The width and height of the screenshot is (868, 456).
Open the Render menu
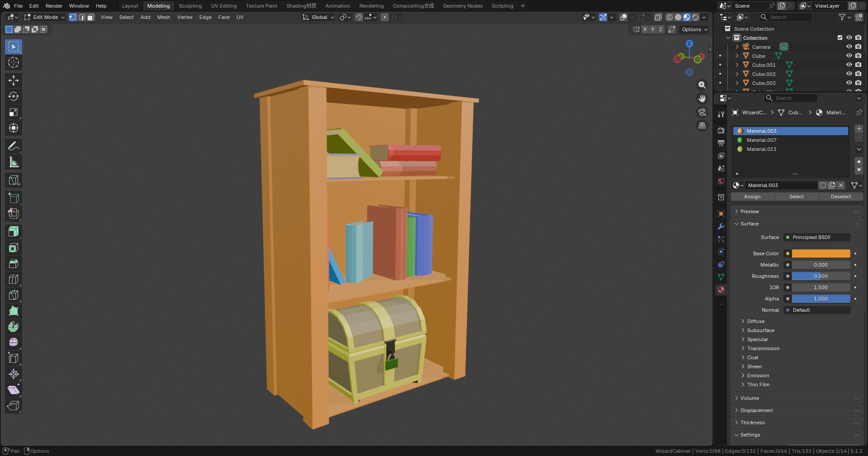(x=54, y=6)
